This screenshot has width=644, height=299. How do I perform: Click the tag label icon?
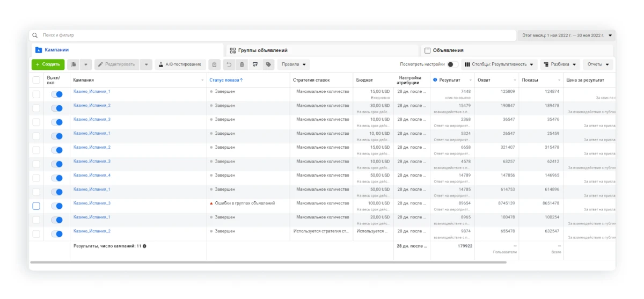(268, 64)
